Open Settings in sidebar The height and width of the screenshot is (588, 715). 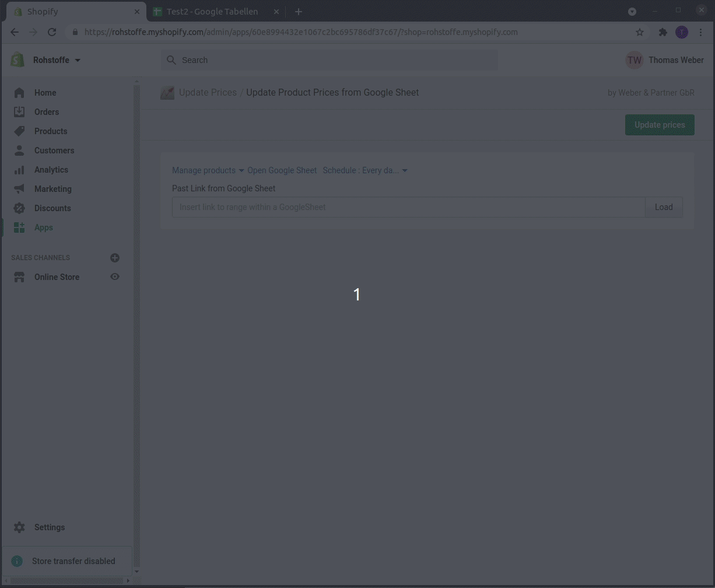[x=50, y=527]
